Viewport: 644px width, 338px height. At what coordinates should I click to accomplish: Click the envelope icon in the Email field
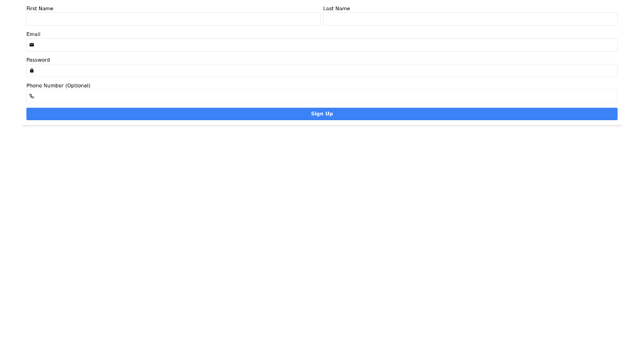[x=32, y=45]
